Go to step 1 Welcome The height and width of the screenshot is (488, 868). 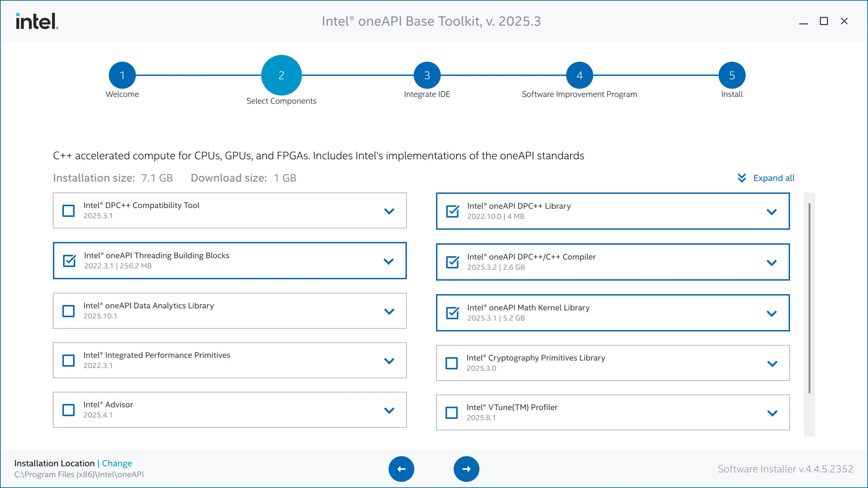click(122, 75)
